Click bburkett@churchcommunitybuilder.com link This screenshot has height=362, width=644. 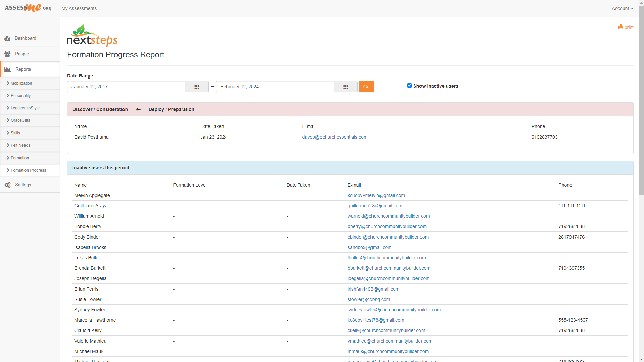click(389, 268)
